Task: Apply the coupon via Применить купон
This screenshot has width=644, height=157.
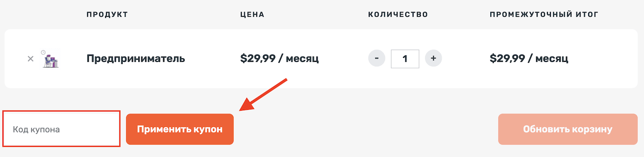Action: click(180, 129)
